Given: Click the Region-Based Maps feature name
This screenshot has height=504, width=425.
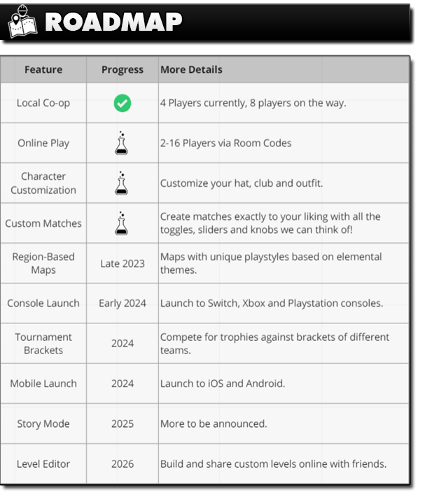Looking at the screenshot, I should click(x=43, y=263).
